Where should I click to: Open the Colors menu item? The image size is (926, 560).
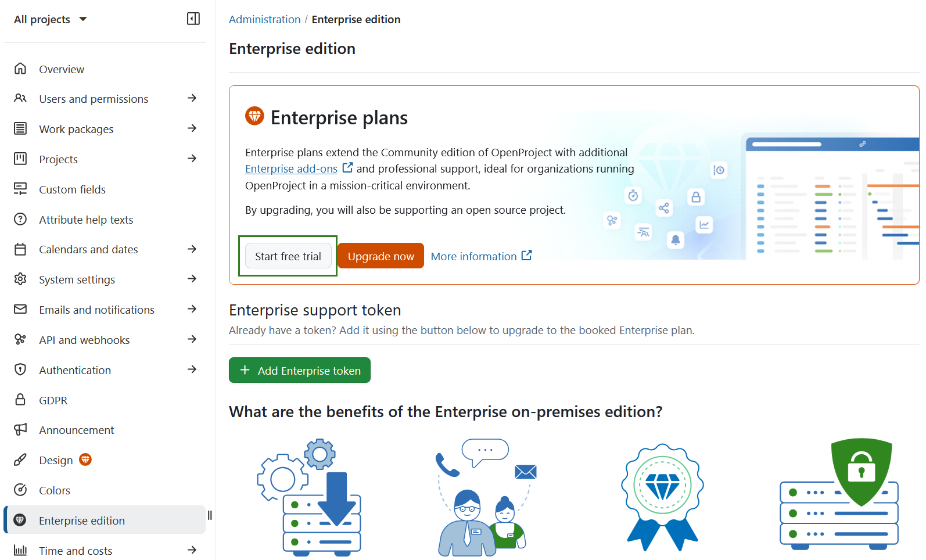55,490
